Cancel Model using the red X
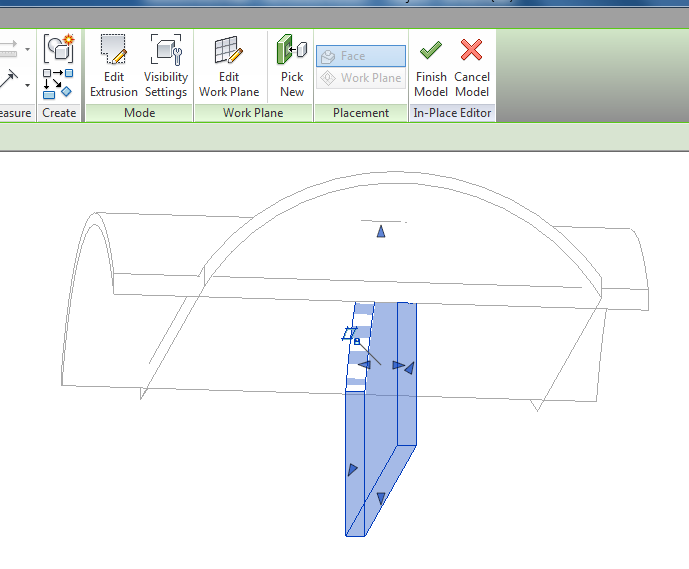Screen dimensions: 689x569 pos(471,68)
